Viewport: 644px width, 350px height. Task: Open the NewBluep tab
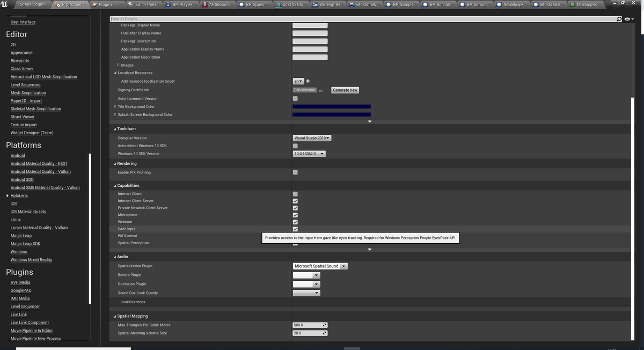(x=511, y=4)
